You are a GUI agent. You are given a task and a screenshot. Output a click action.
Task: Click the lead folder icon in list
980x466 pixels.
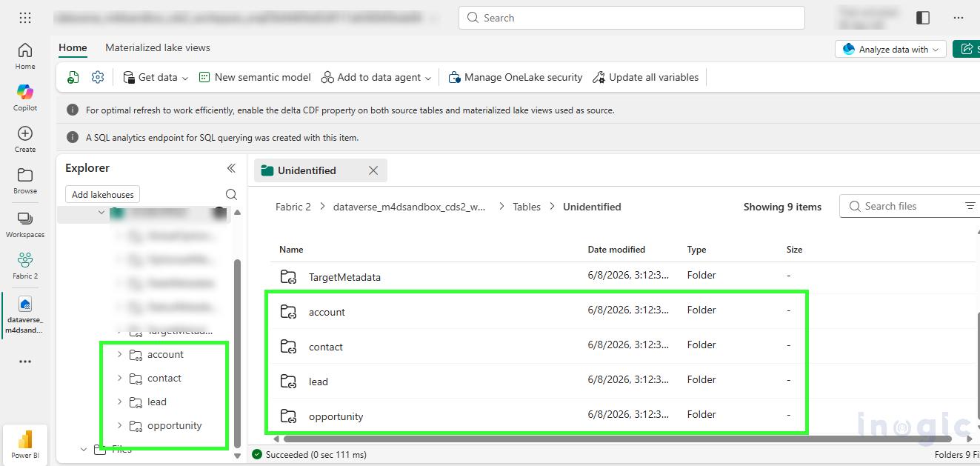click(x=288, y=381)
